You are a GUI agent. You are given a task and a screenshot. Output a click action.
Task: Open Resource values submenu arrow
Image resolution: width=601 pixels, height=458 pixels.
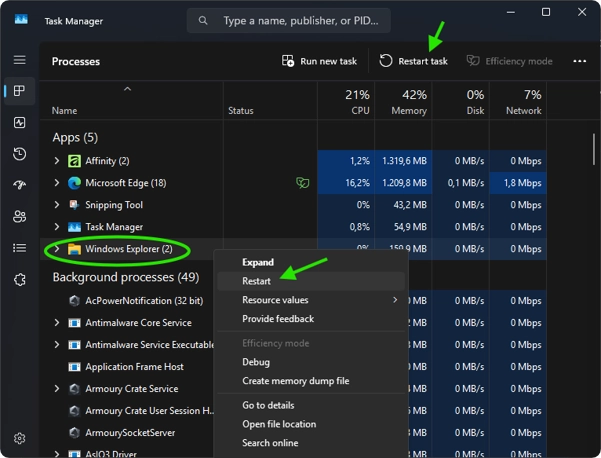(395, 300)
